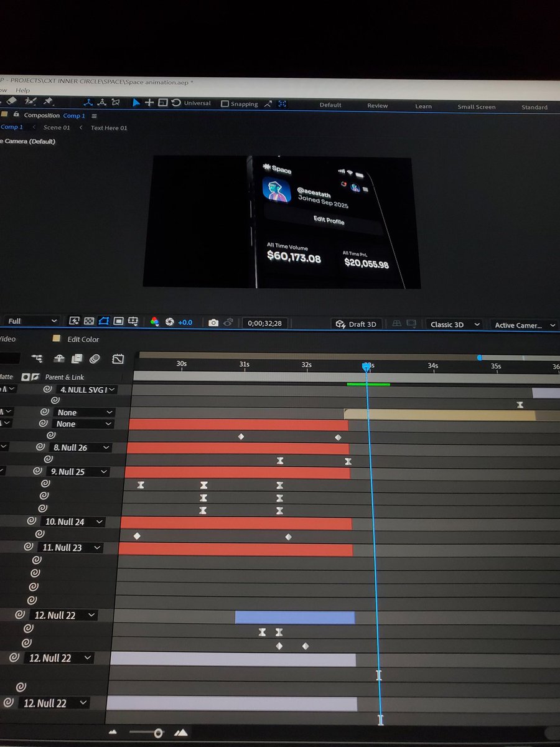Open the 4. NULL SVG parent dropdown
This screenshot has height=747, width=560.
(x=87, y=390)
